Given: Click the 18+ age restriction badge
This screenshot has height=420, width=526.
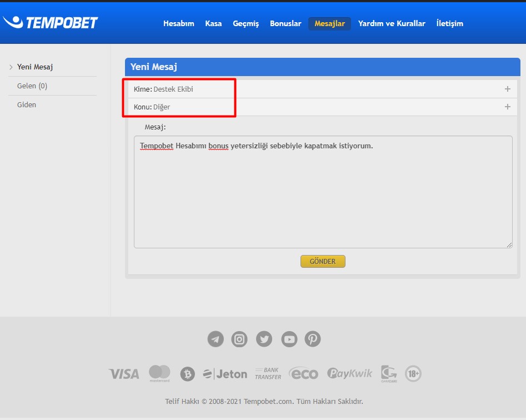Looking at the screenshot, I should pos(413,373).
